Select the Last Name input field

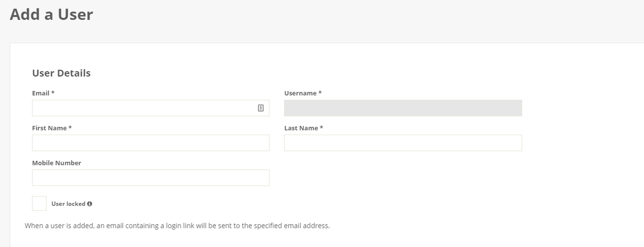pyautogui.click(x=403, y=143)
